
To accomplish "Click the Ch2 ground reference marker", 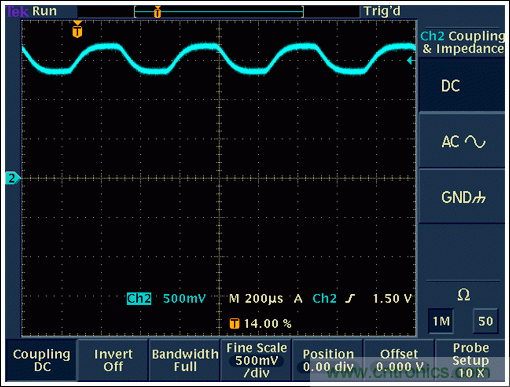I will (13, 178).
